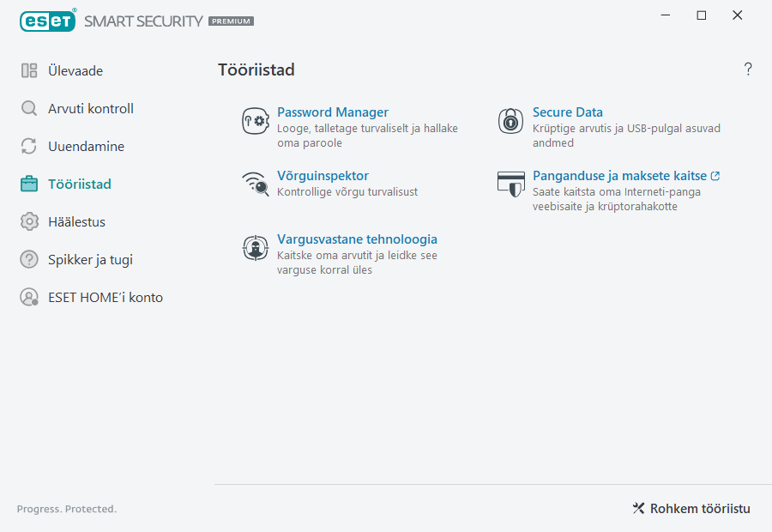Select the Uuendamine refresh icon
The image size is (772, 532).
[x=28, y=146]
